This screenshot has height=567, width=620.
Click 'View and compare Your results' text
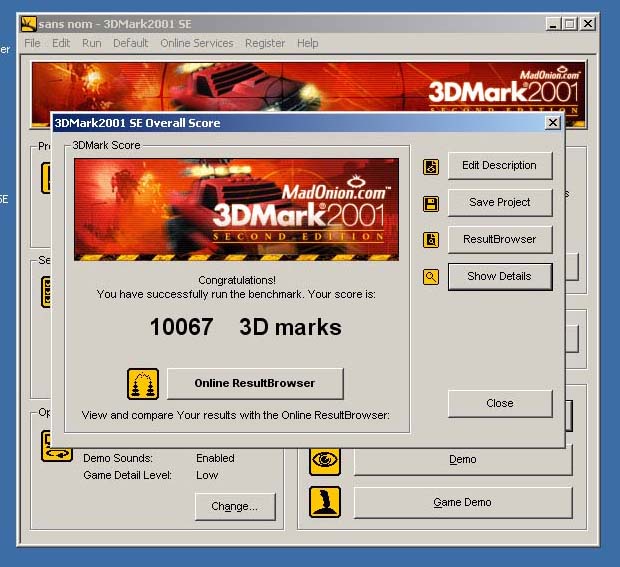[x=236, y=416]
